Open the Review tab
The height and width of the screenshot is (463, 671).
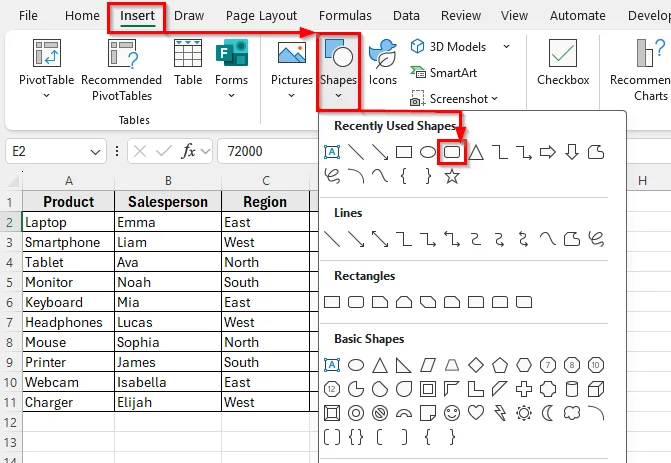[x=461, y=16]
